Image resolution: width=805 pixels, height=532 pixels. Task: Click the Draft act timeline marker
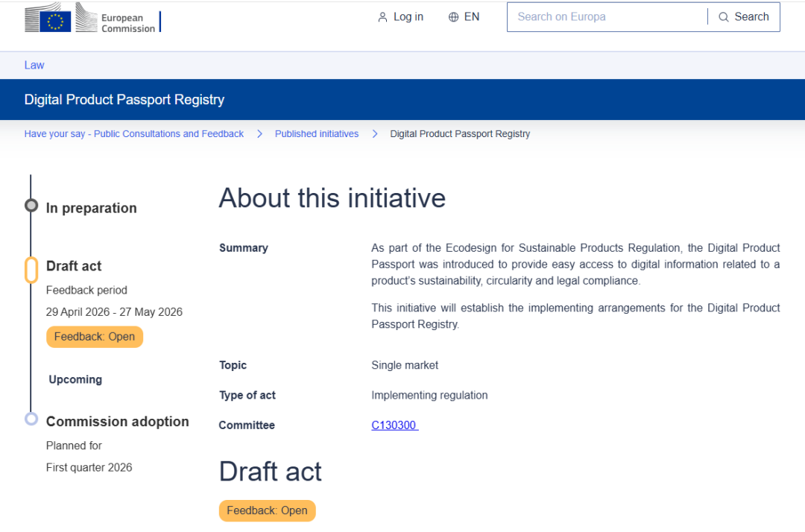click(x=31, y=270)
